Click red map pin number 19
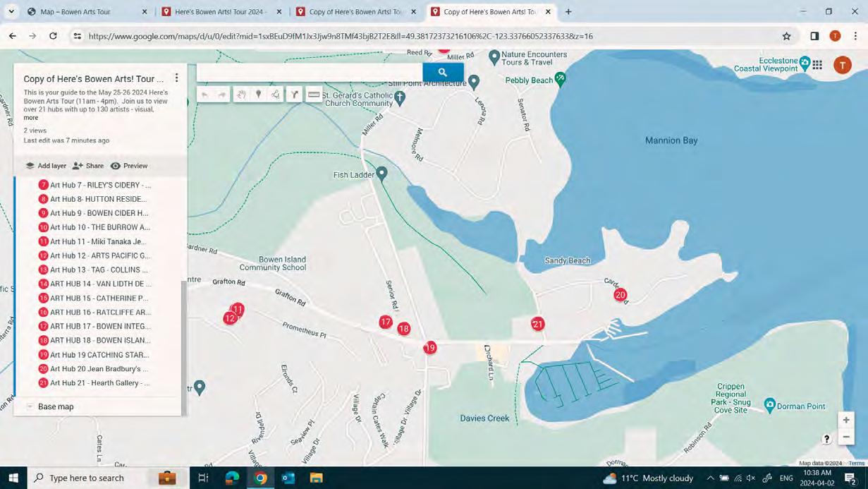This screenshot has width=868, height=489. pyautogui.click(x=430, y=348)
